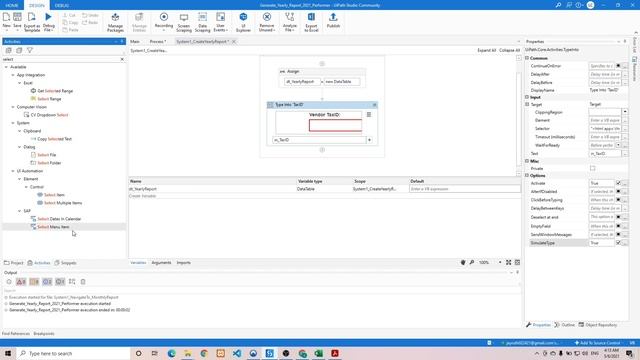Collapse the Computer Vision tree node
This screenshot has height=360, width=640.
[x=13, y=107]
